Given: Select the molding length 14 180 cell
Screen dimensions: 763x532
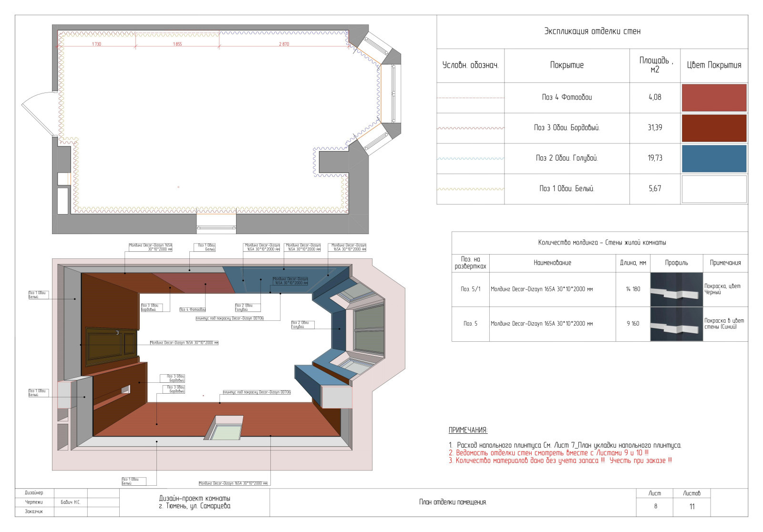Looking at the screenshot, I should pyautogui.click(x=632, y=289).
